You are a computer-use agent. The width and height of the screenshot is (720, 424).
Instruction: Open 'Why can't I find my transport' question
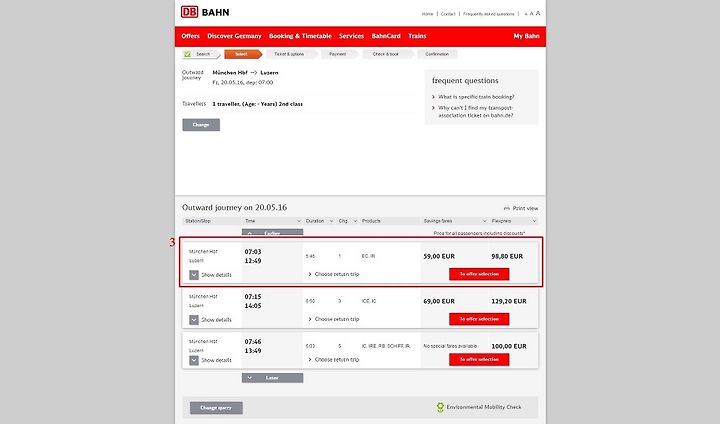(476, 112)
